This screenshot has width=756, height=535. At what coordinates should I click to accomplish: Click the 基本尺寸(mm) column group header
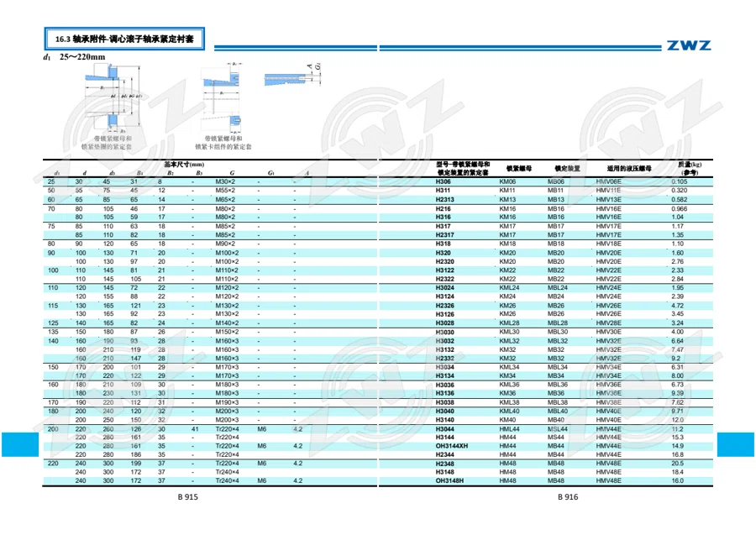[184, 165]
